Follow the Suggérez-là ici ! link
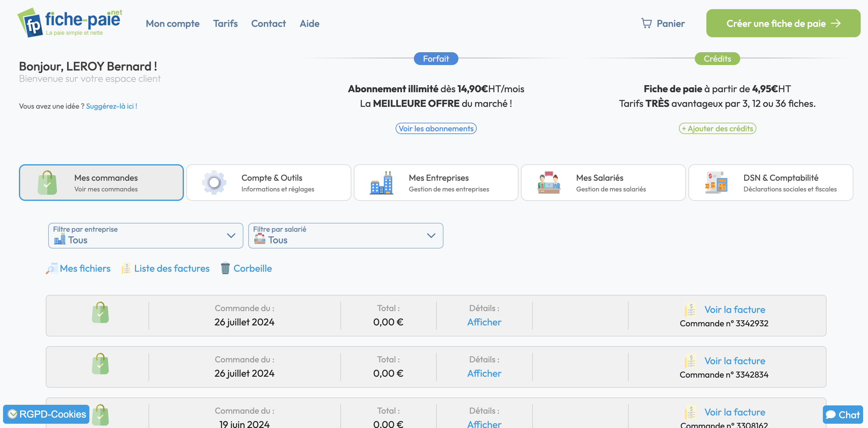The height and width of the screenshot is (428, 868). pyautogui.click(x=112, y=106)
